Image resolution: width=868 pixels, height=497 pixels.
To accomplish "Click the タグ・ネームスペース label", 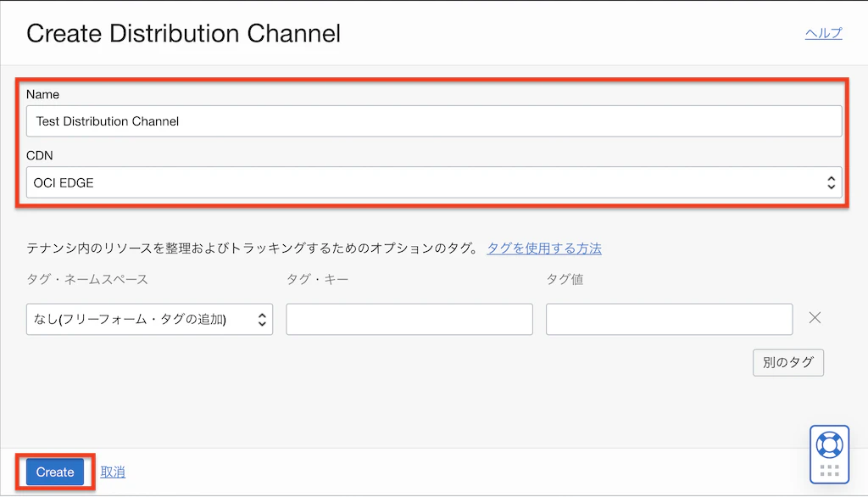I will [x=87, y=279].
